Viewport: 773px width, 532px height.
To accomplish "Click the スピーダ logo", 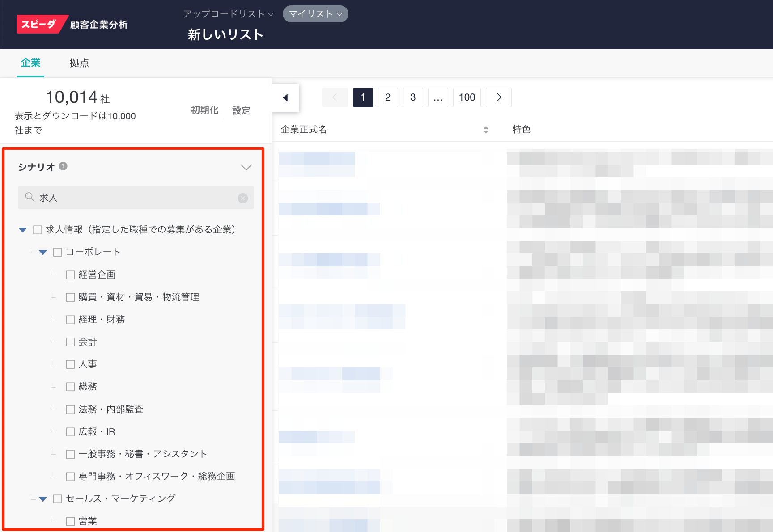I will coord(40,24).
